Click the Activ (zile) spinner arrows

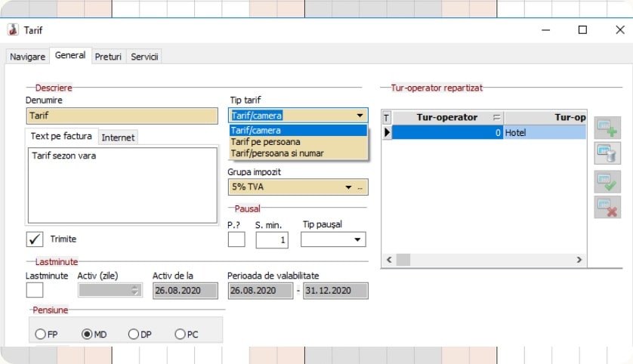(x=134, y=290)
